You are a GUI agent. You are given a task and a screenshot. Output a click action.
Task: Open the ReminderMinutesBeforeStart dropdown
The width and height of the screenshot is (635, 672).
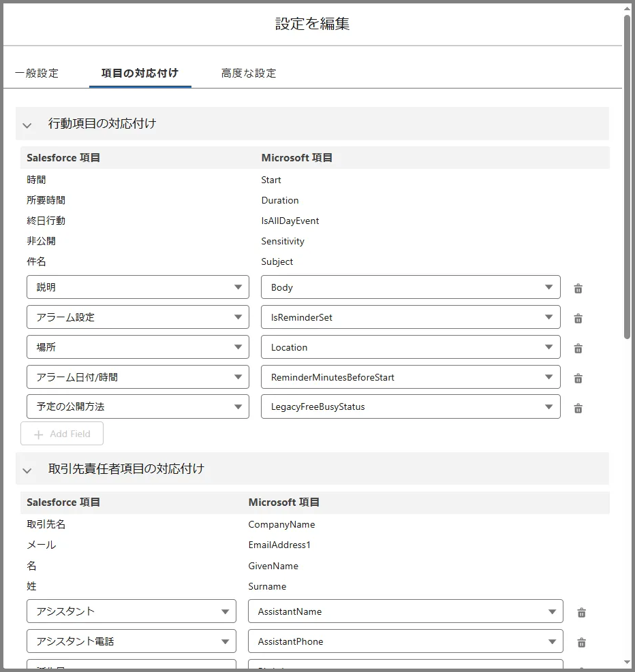410,377
